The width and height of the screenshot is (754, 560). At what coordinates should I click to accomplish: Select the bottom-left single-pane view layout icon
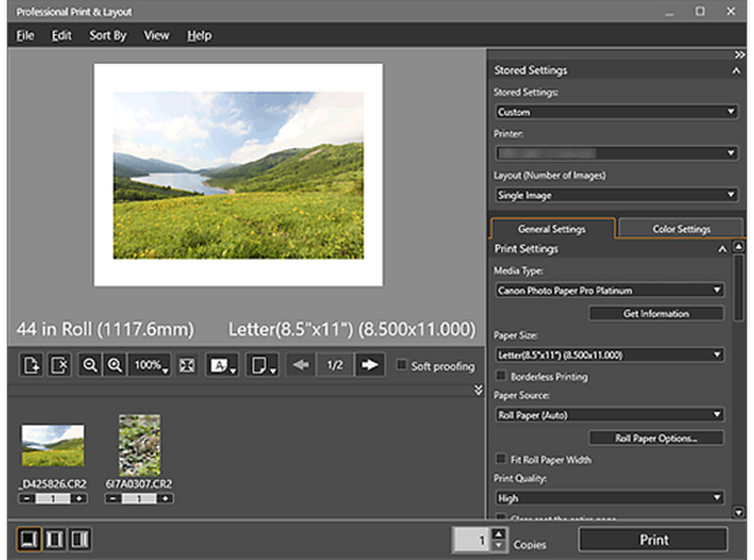point(29,539)
